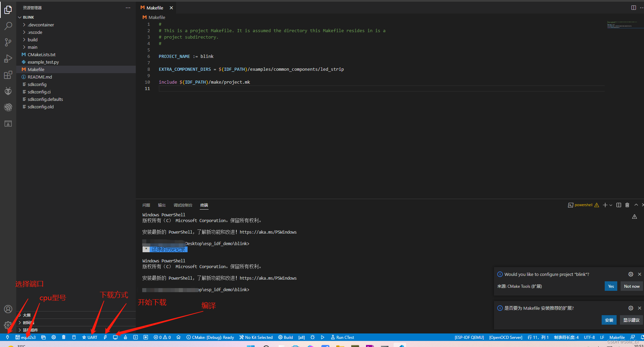Image resolution: width=644 pixels, height=347 pixels.
Task: Click UTF-8 encoding in status bar
Action: click(589, 337)
